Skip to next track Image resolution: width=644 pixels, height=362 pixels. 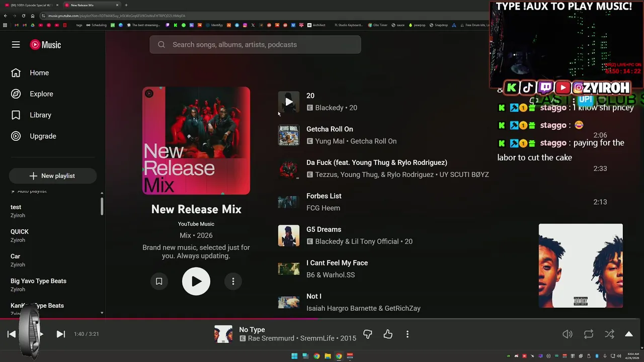pyautogui.click(x=60, y=334)
